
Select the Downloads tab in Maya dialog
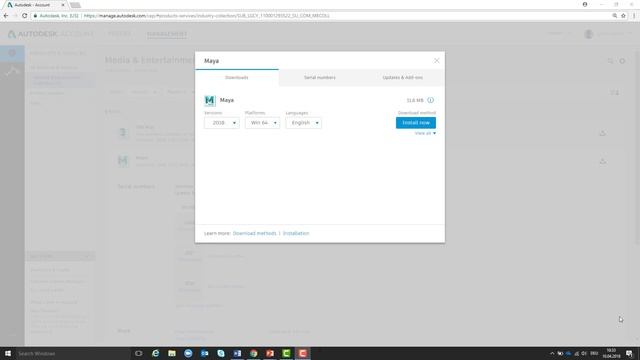[237, 78]
